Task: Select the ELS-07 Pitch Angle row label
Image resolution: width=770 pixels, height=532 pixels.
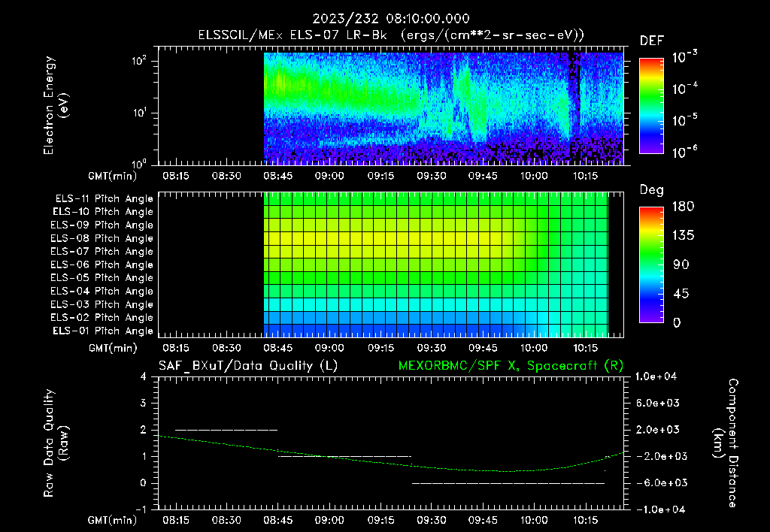Action: tap(102, 251)
